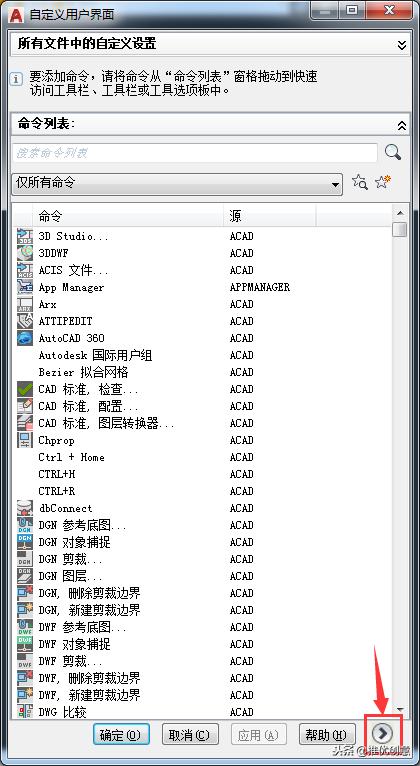Screen dimensions: 420x766
Task: Click the App Manager command icon
Action: pyautogui.click(x=24, y=287)
